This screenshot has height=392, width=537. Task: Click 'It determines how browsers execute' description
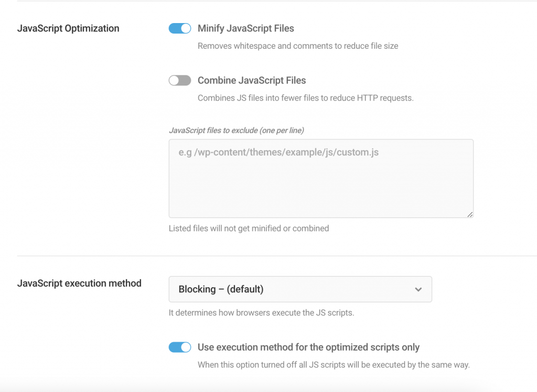click(x=261, y=312)
